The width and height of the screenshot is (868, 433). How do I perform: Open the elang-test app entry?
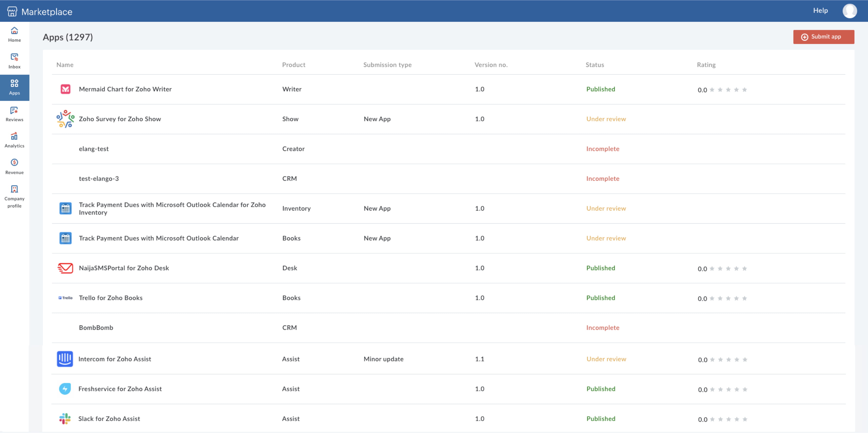[x=94, y=149]
